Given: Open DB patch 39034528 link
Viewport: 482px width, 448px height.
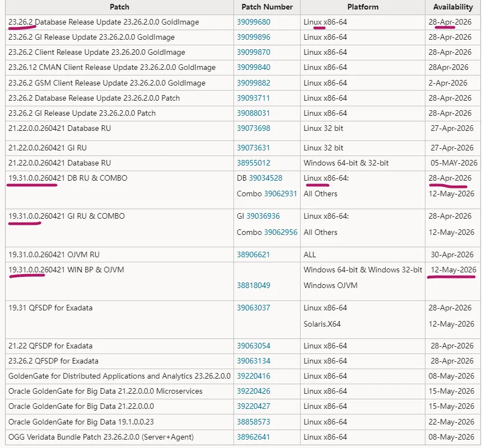Looking at the screenshot, I should tap(265, 178).
